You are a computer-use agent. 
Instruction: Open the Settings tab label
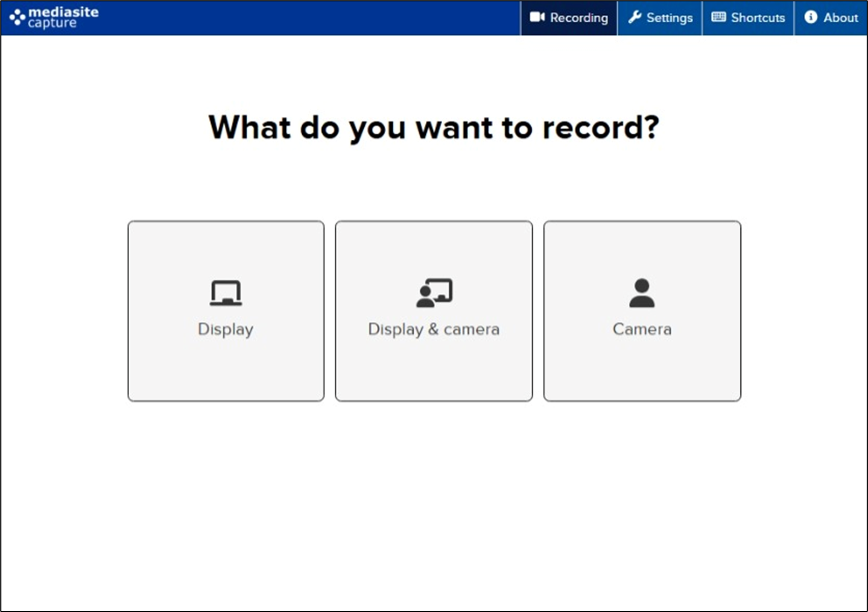click(670, 17)
